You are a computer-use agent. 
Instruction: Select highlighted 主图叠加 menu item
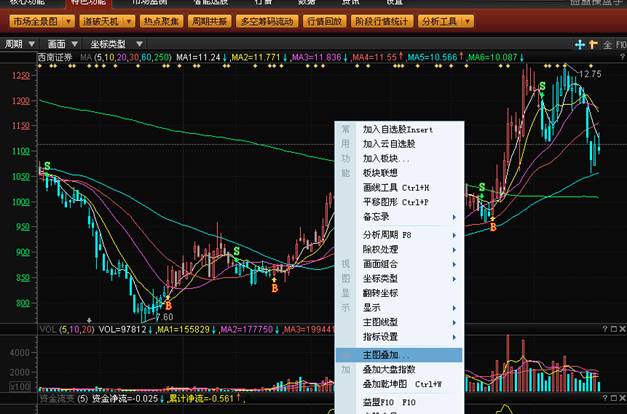(399, 355)
